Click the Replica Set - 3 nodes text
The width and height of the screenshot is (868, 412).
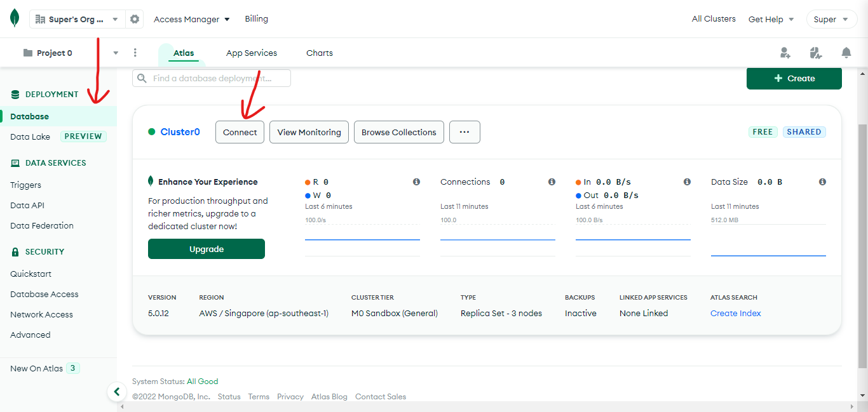[x=501, y=313]
